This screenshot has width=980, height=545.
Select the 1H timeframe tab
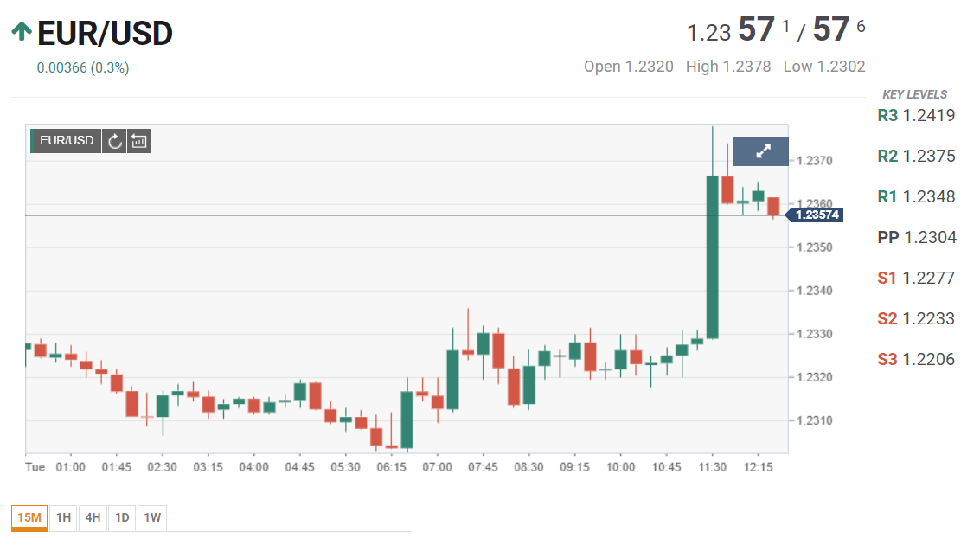(x=63, y=517)
